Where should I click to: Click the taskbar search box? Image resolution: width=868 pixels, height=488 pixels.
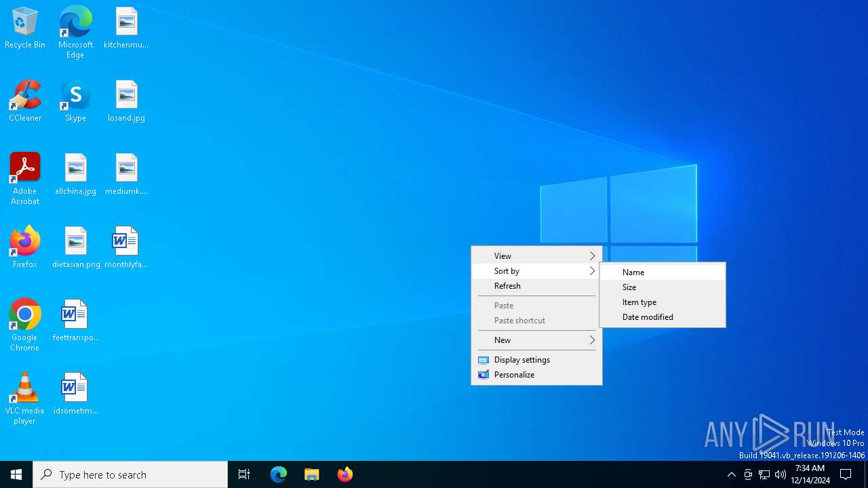130,474
